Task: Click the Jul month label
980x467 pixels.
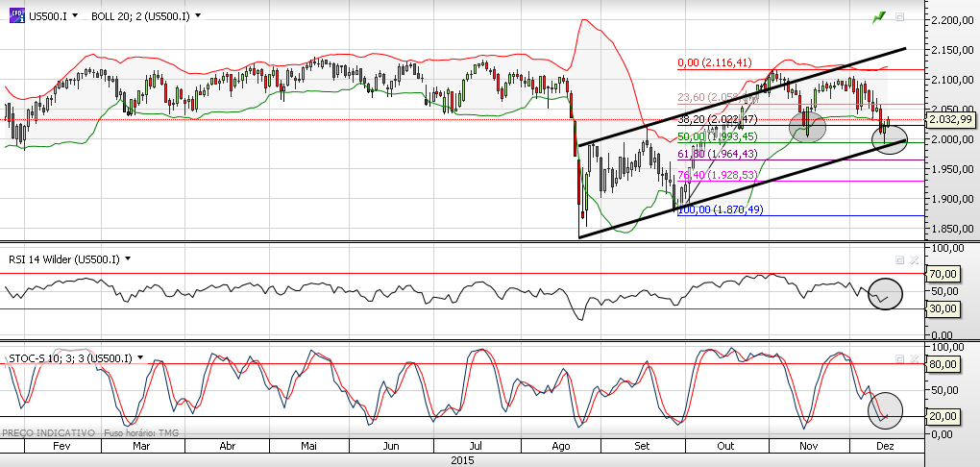Action: tap(476, 447)
